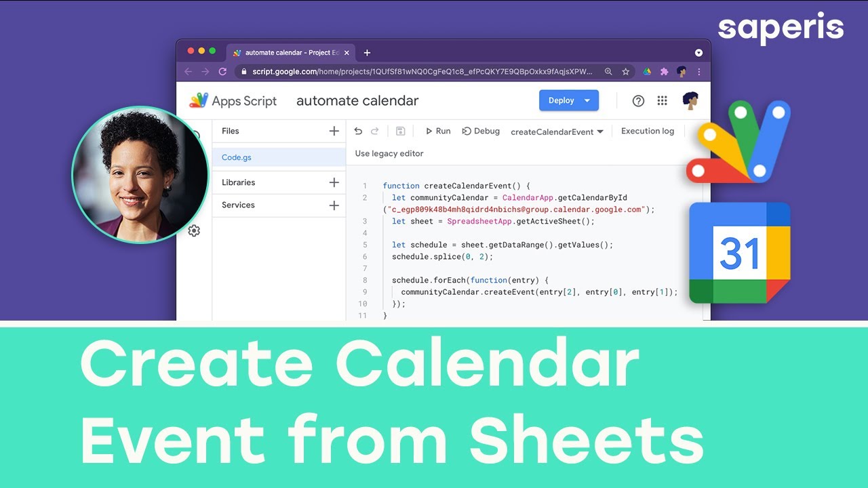
Task: Click the automate calendar project title
Action: pos(357,101)
